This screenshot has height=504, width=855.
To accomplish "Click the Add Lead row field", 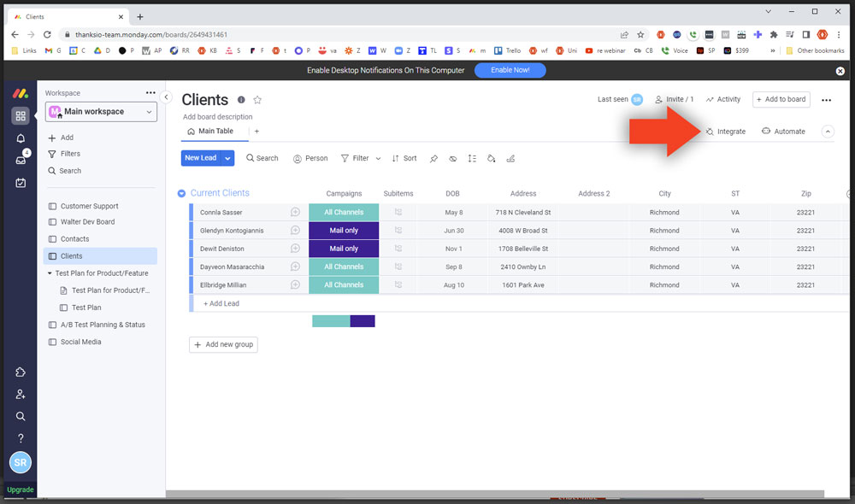I will [x=221, y=303].
